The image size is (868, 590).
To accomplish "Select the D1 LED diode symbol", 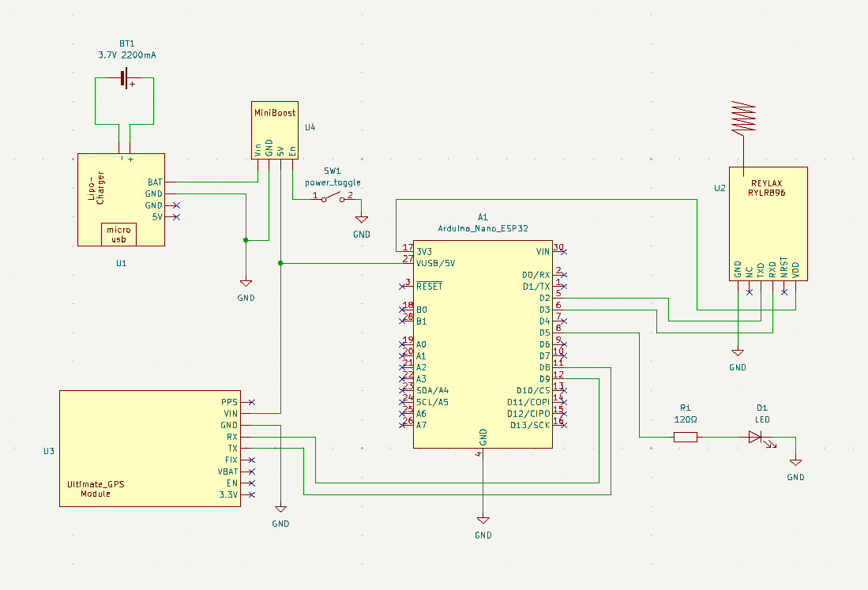I will click(757, 438).
